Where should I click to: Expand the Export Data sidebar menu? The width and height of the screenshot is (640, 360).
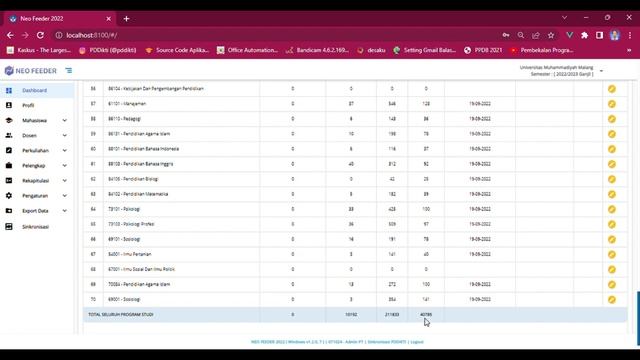point(37,211)
